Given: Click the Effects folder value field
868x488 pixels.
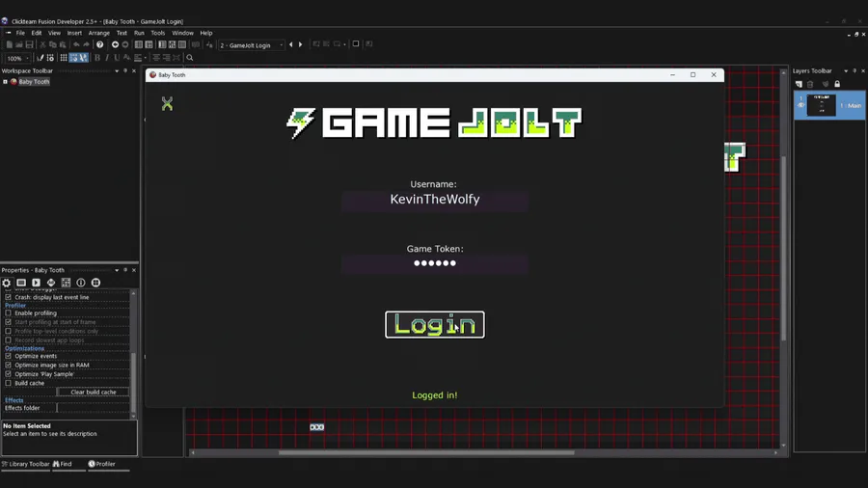Looking at the screenshot, I should [93, 408].
